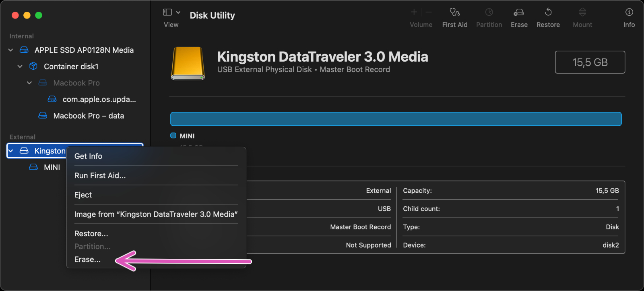The width and height of the screenshot is (644, 291).
Task: Collapse the Macbook Pro volume group
Action: [29, 83]
